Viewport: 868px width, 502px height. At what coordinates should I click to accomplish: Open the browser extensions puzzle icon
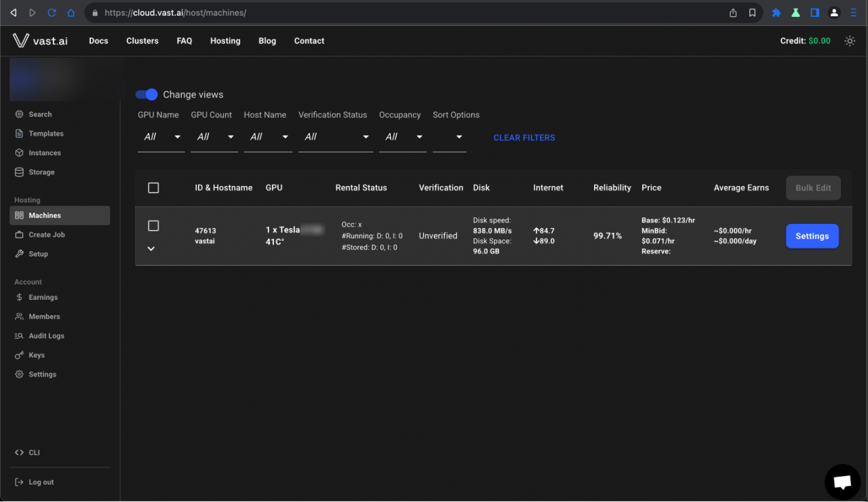point(776,13)
